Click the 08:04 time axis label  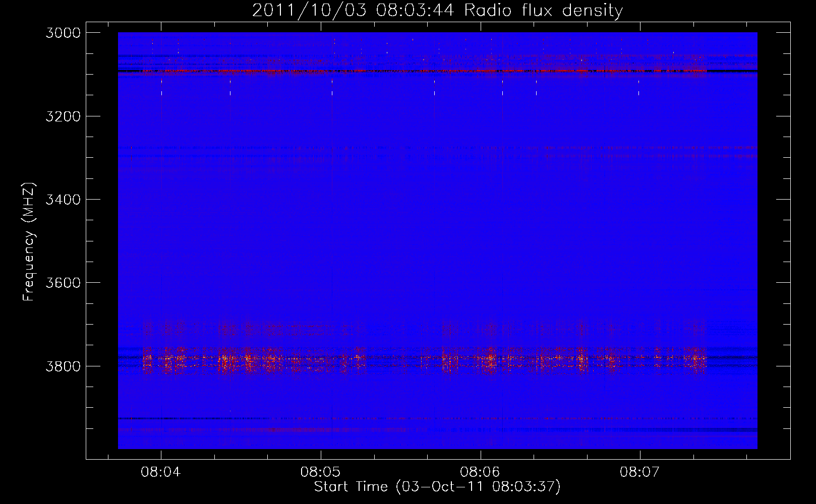pyautogui.click(x=160, y=472)
